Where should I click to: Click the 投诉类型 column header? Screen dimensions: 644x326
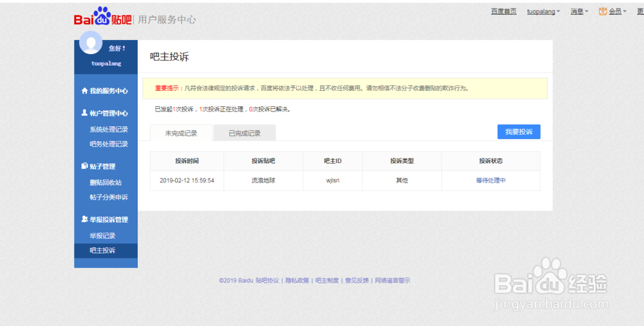tap(402, 161)
